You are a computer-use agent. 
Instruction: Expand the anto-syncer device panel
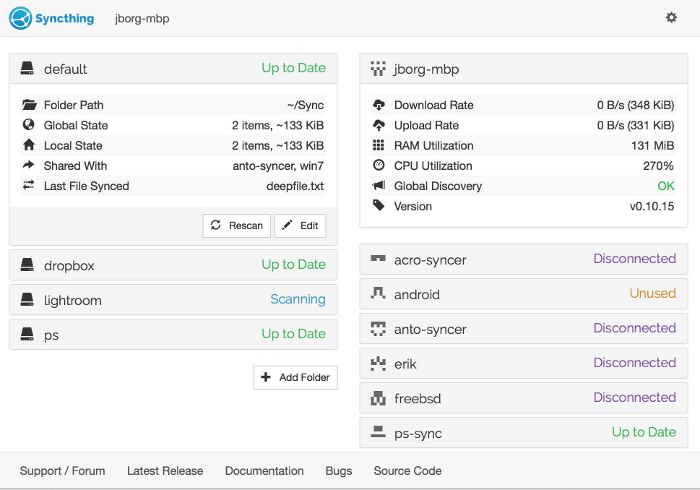pyautogui.click(x=523, y=329)
